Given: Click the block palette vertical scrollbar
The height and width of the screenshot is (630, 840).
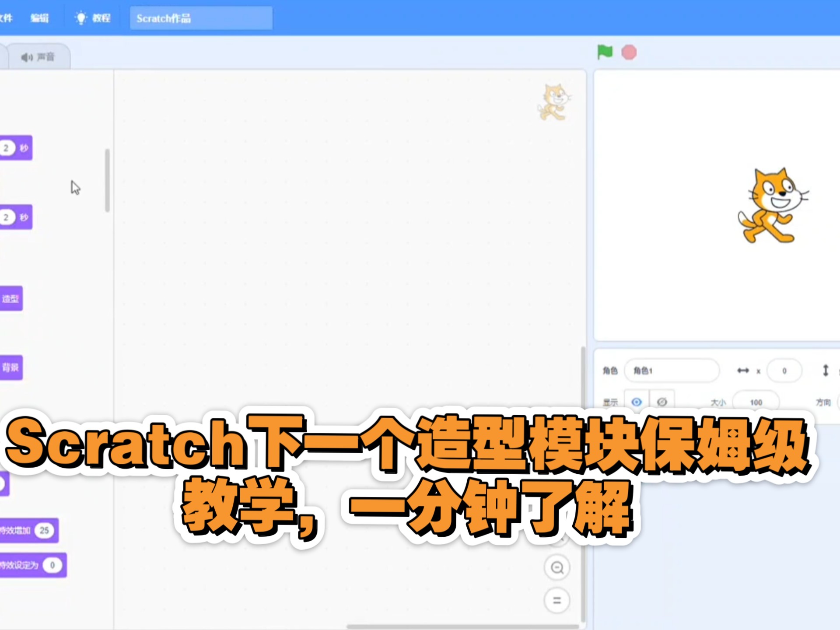Looking at the screenshot, I should pos(107,180).
